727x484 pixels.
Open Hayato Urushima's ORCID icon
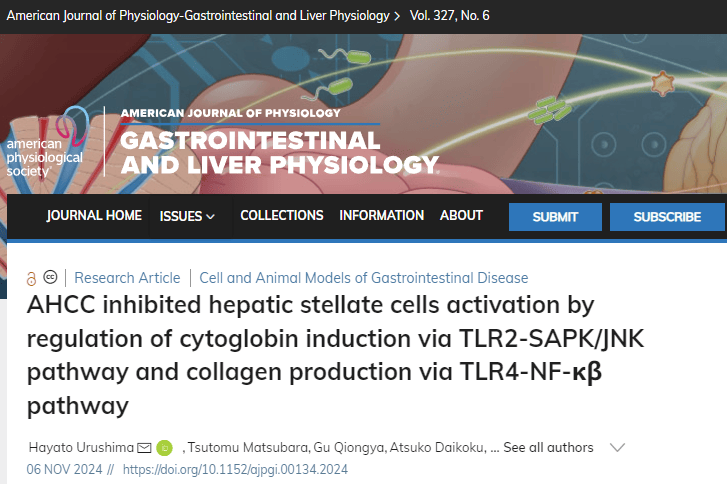(165, 447)
